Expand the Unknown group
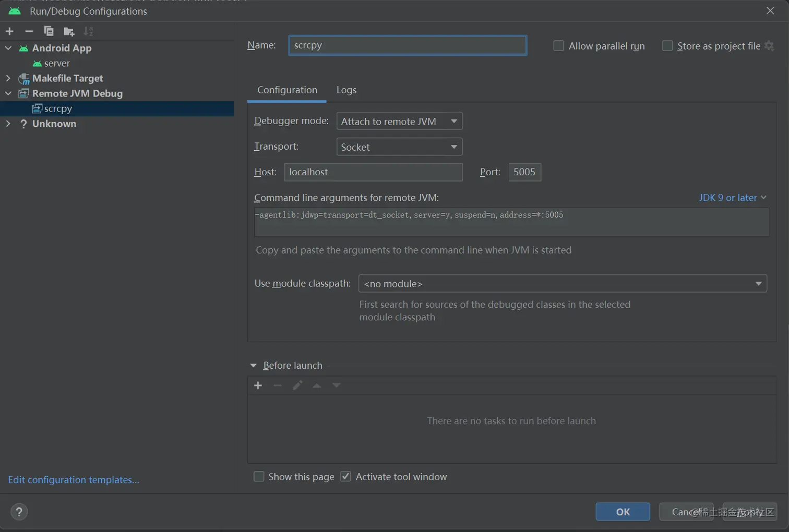 tap(8, 124)
